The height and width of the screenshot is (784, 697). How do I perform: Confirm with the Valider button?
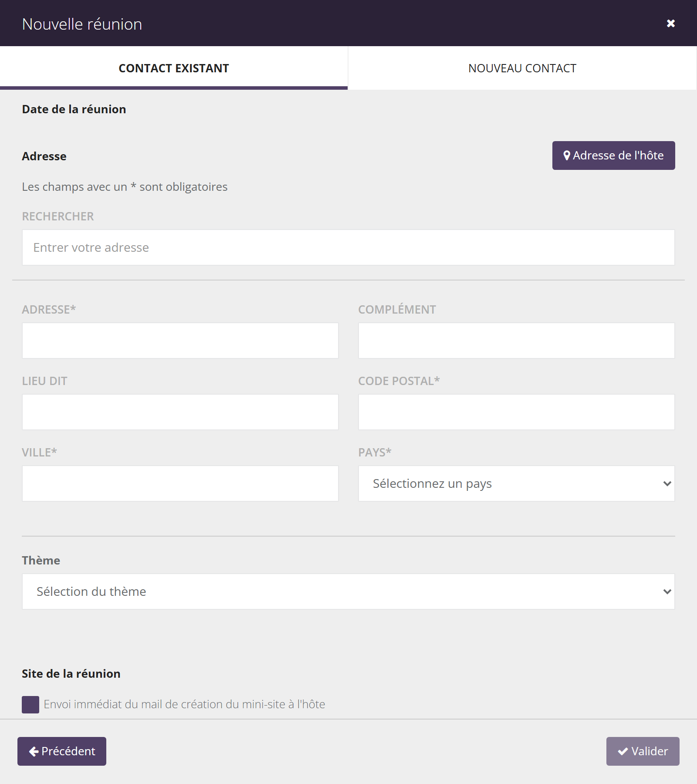643,751
